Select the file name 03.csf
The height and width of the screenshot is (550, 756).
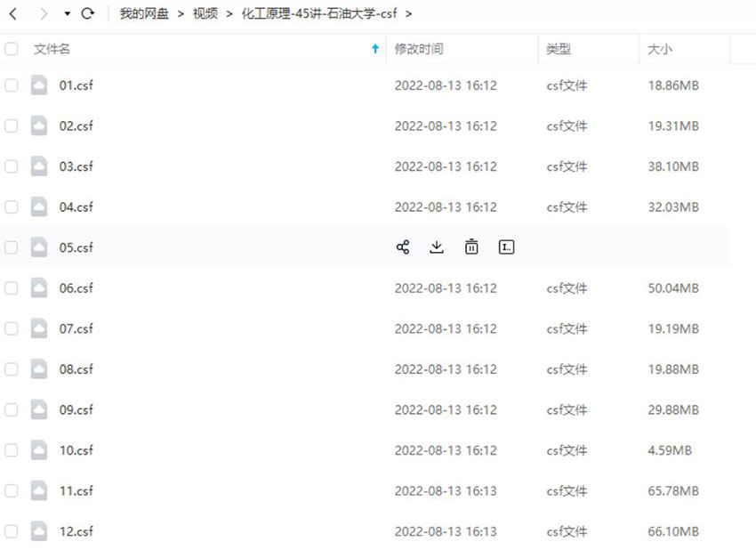click(x=76, y=166)
